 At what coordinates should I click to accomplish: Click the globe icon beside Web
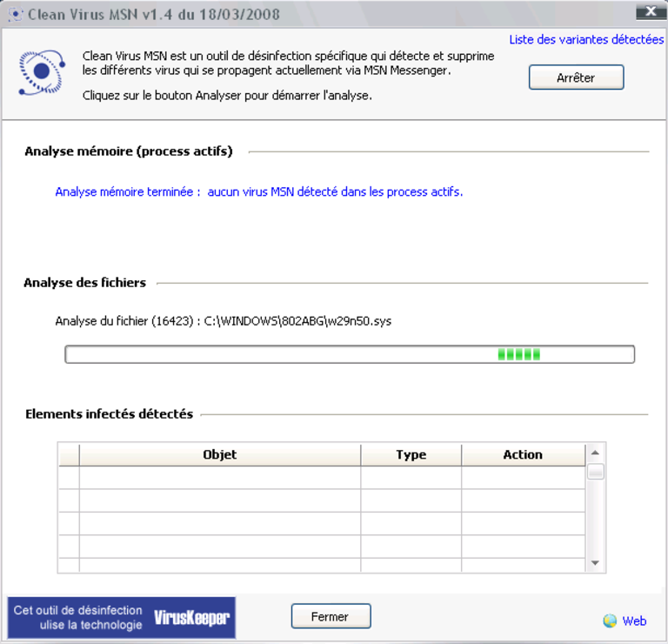610,621
